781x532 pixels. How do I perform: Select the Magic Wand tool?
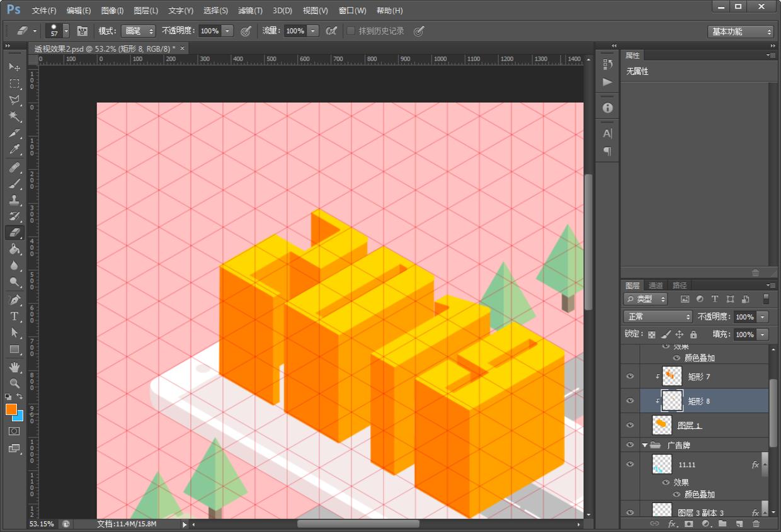click(14, 116)
